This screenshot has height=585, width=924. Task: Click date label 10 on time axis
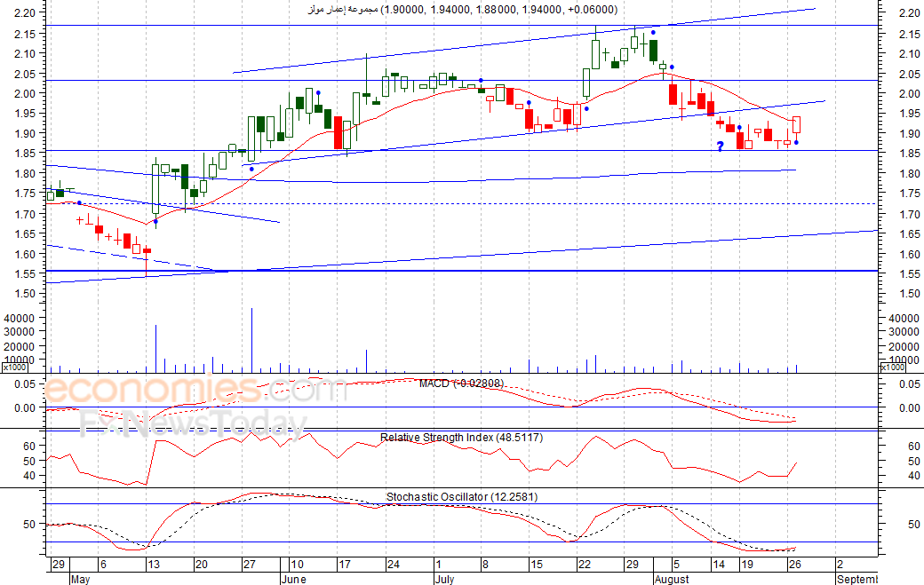tap(298, 565)
